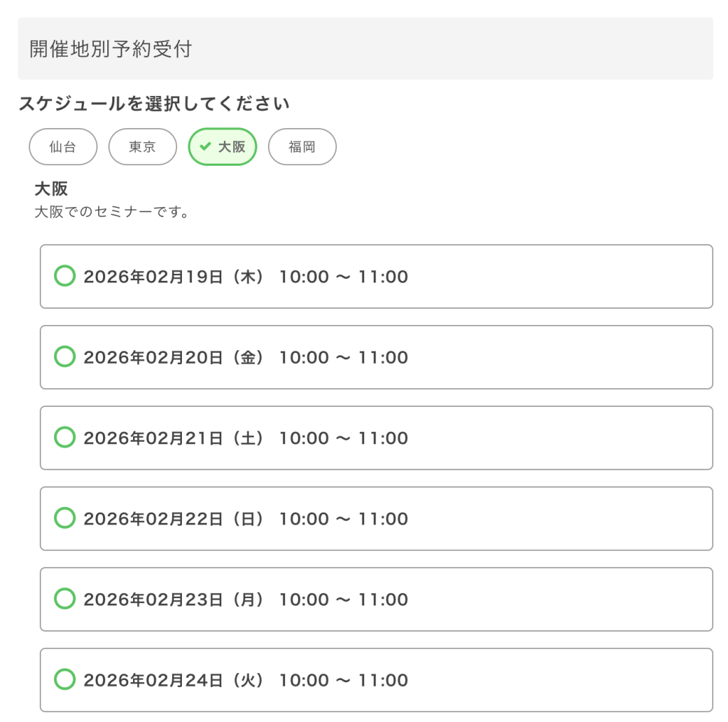Select radio circle for 2026年02月22日（日）
Screen dimensions: 728x722
65,518
